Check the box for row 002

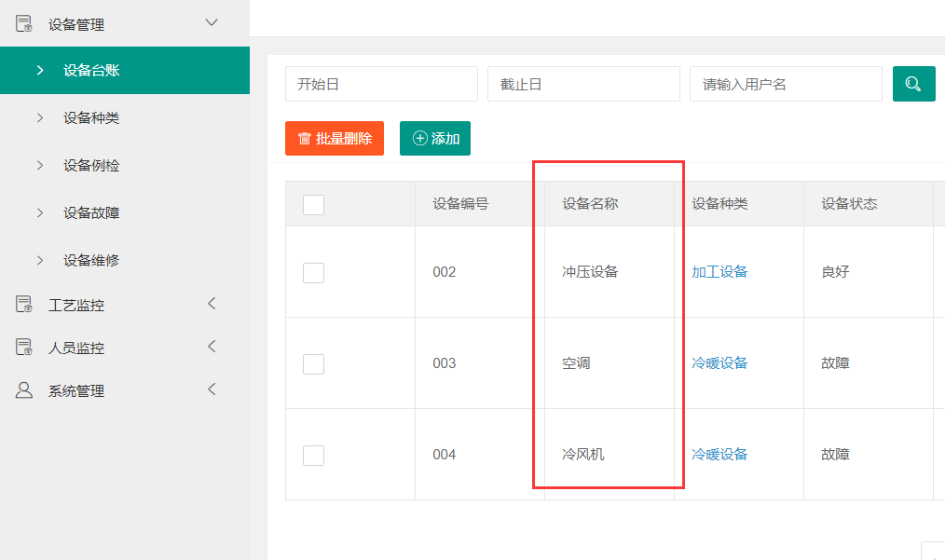click(313, 272)
